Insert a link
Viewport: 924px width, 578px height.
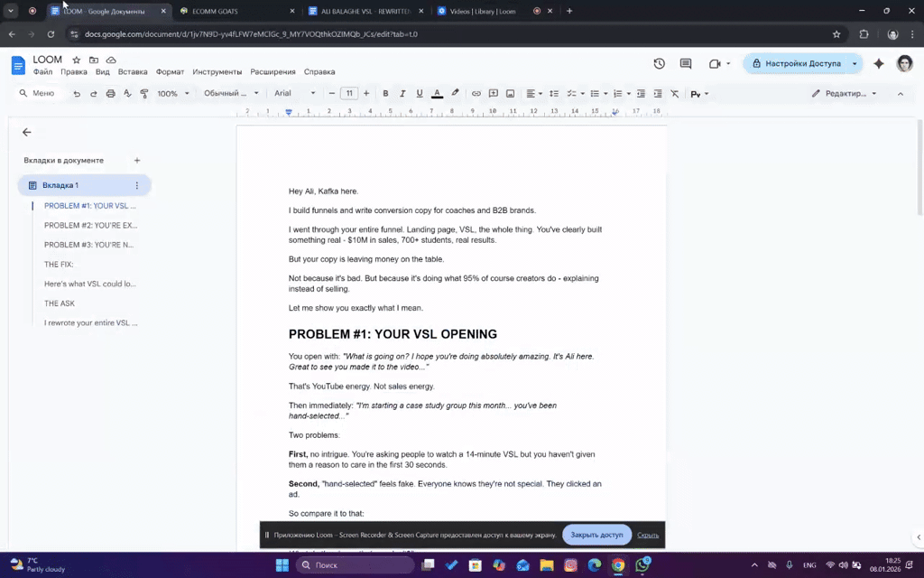475,93
